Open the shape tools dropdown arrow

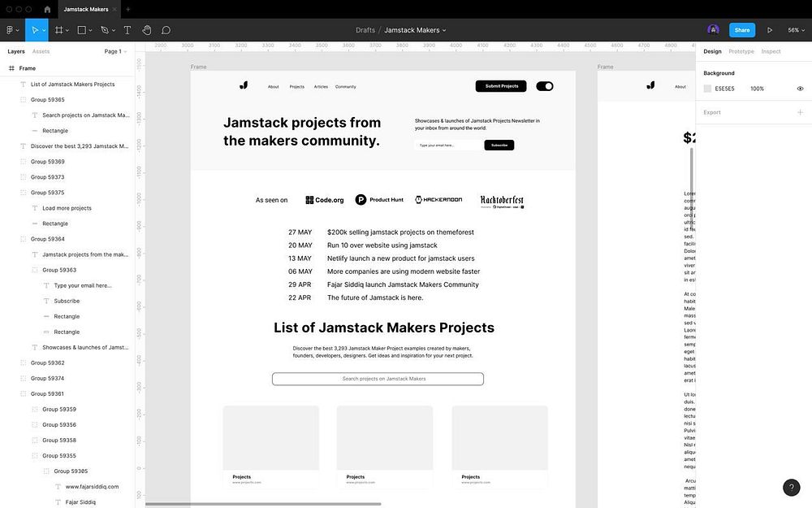pyautogui.click(x=90, y=31)
